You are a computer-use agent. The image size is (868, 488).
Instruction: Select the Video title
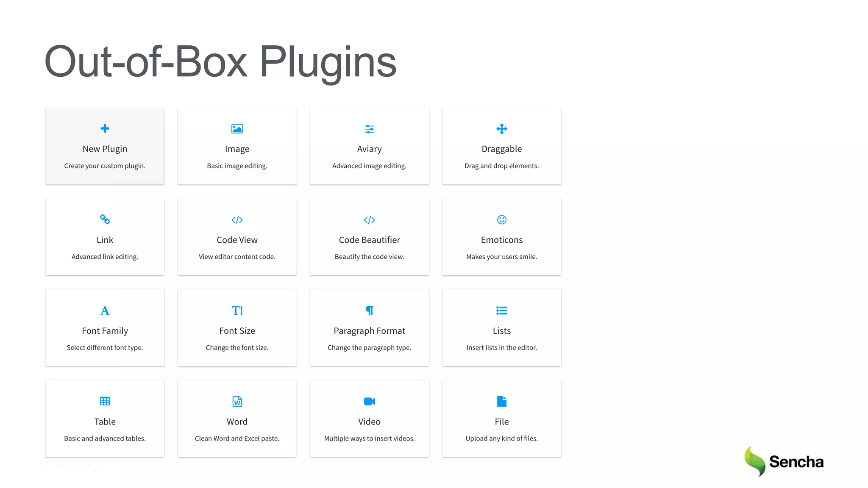pos(369,421)
